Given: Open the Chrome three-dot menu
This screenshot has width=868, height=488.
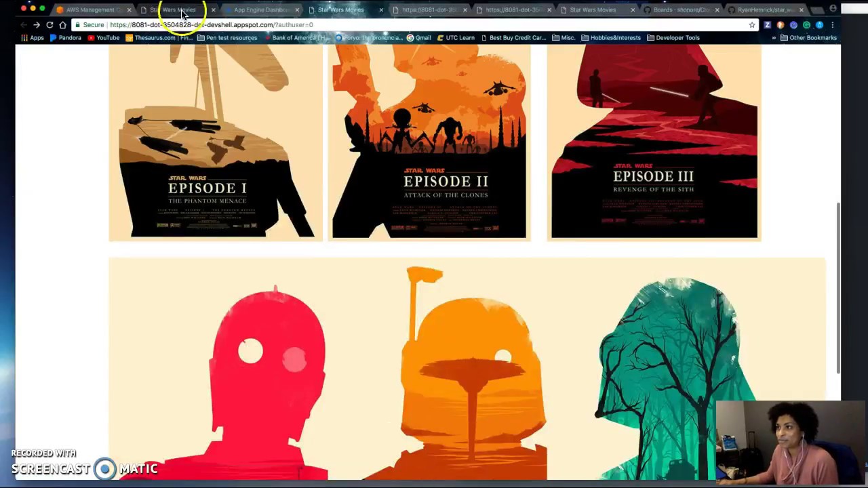Looking at the screenshot, I should coord(832,25).
